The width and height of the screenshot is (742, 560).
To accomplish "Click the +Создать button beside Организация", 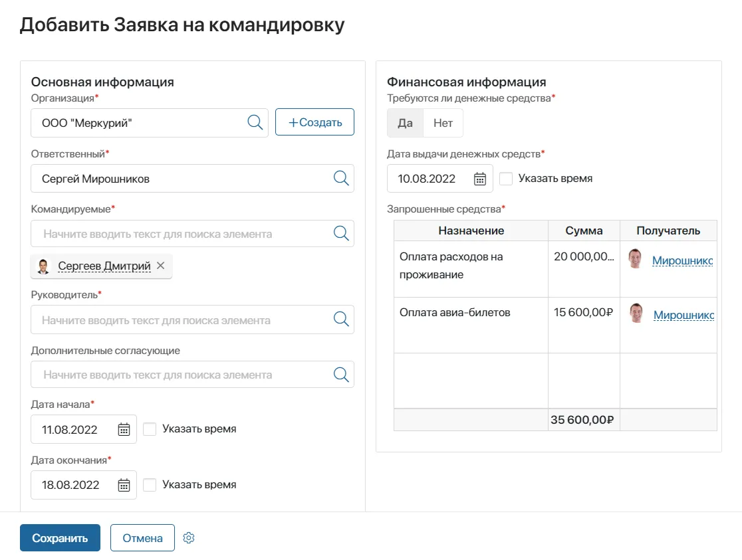I will pyautogui.click(x=314, y=122).
